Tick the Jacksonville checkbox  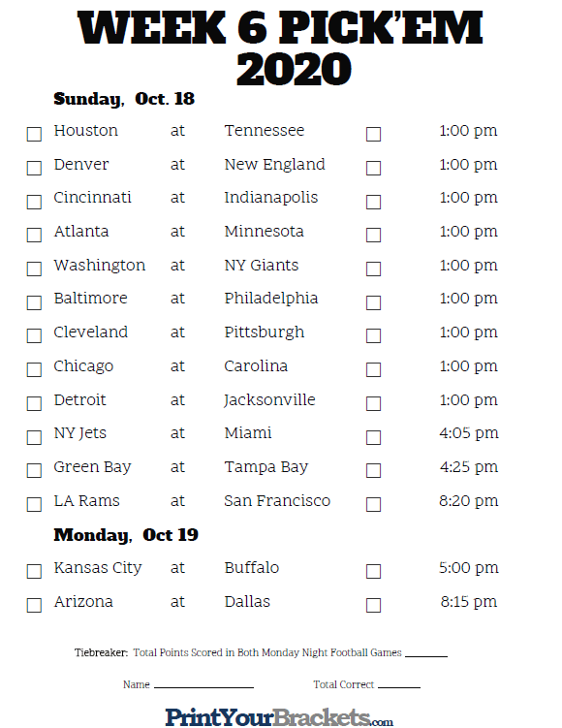[373, 403]
